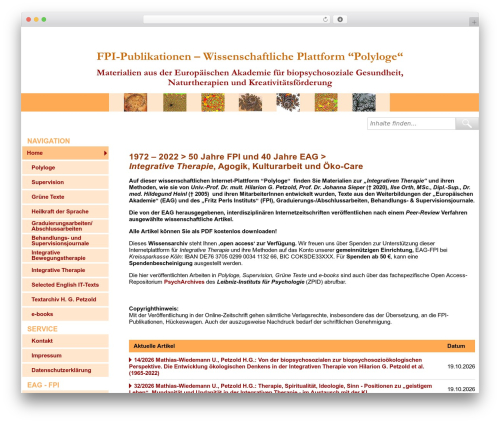Open Graduierungsarbeiten/Abschlussarbeiten menu item

(65, 226)
